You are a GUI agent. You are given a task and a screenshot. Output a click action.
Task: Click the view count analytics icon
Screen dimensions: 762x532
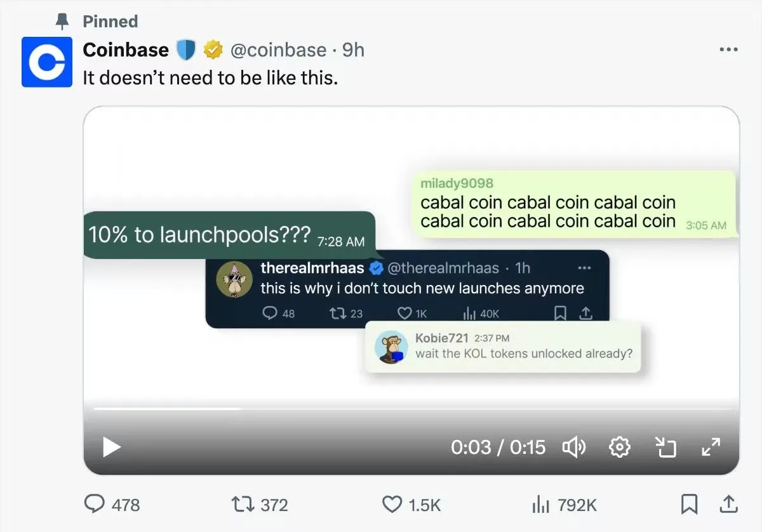point(540,505)
